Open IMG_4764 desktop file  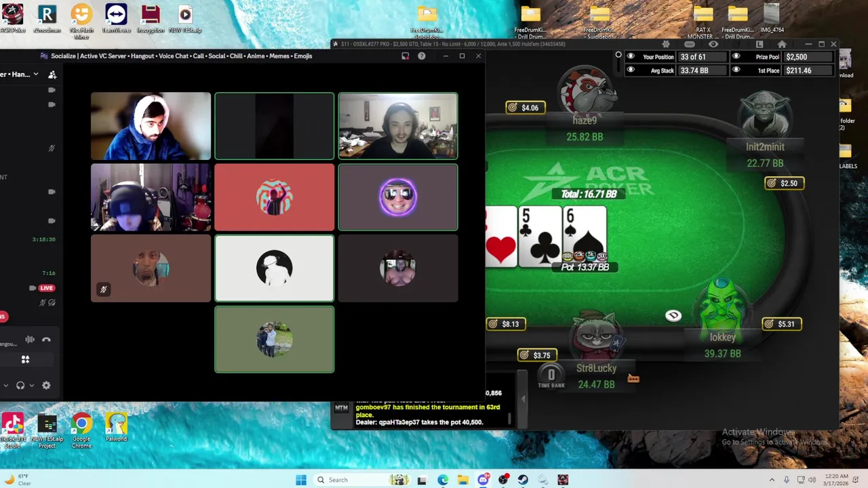click(772, 18)
